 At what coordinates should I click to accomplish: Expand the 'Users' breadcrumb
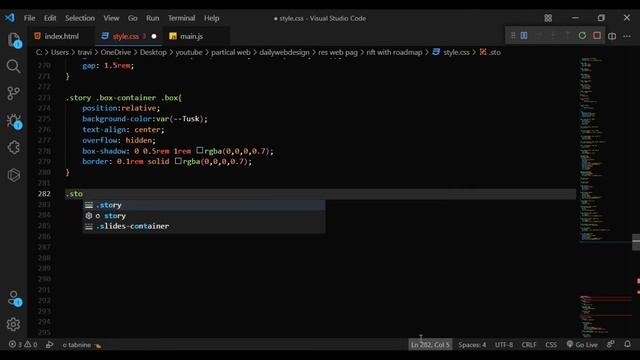pyautogui.click(x=60, y=52)
